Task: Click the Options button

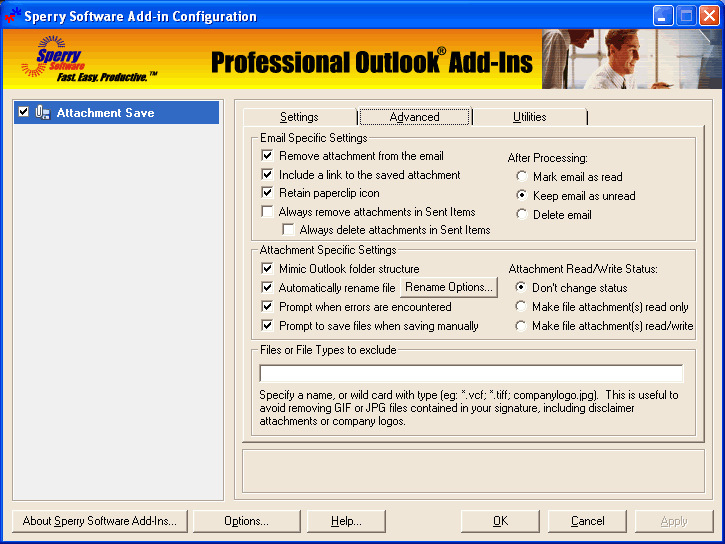Action: 246,521
